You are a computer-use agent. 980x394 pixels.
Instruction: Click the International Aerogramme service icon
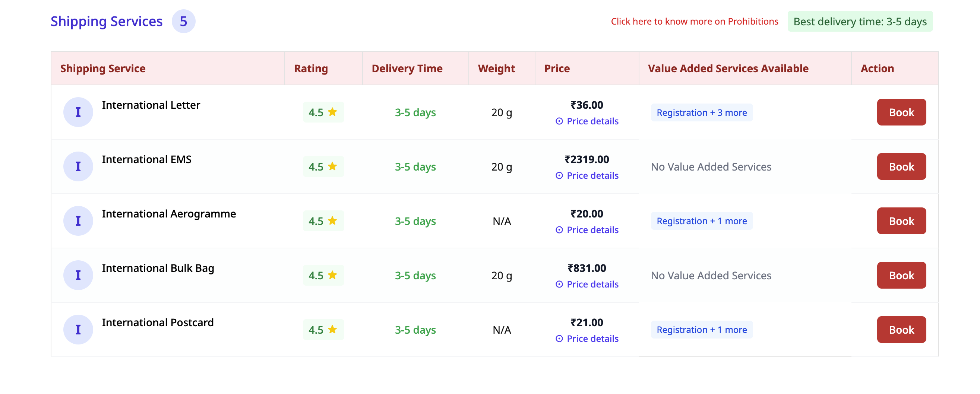tap(78, 221)
